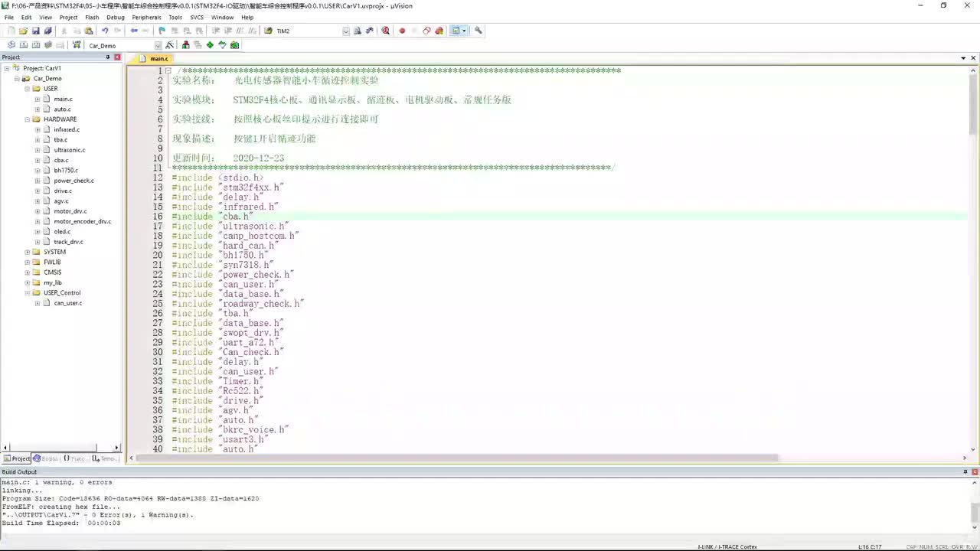This screenshot has height=551, width=980.
Task: Navigate backwards with the blue back arrow
Action: click(134, 31)
